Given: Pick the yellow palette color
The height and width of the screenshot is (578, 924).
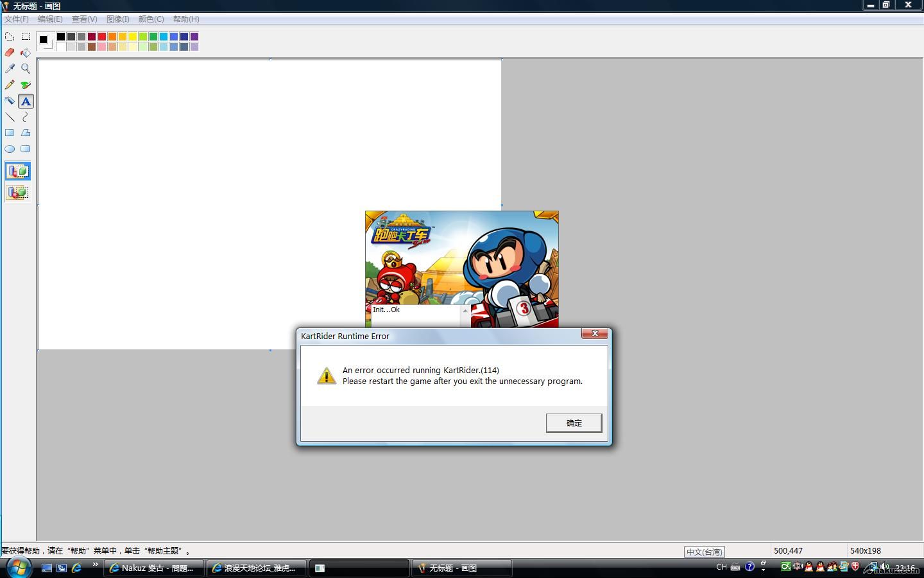Looking at the screenshot, I should point(133,37).
